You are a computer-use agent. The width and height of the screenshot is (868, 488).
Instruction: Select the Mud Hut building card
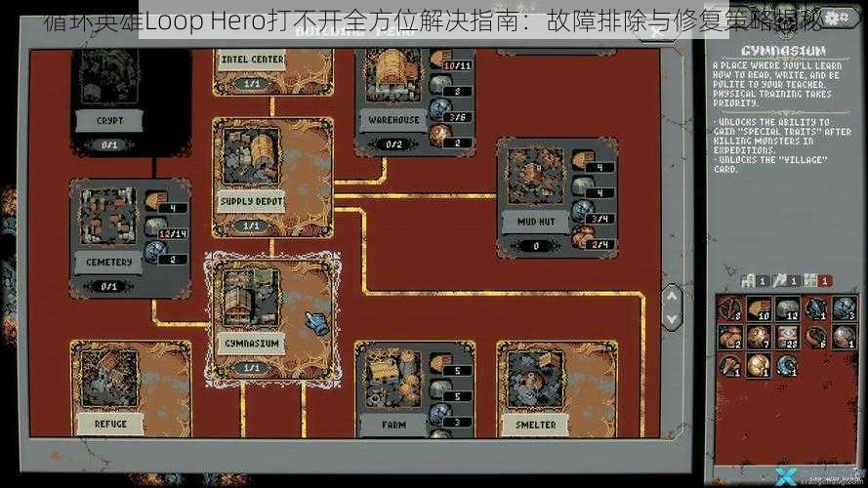pos(558,198)
